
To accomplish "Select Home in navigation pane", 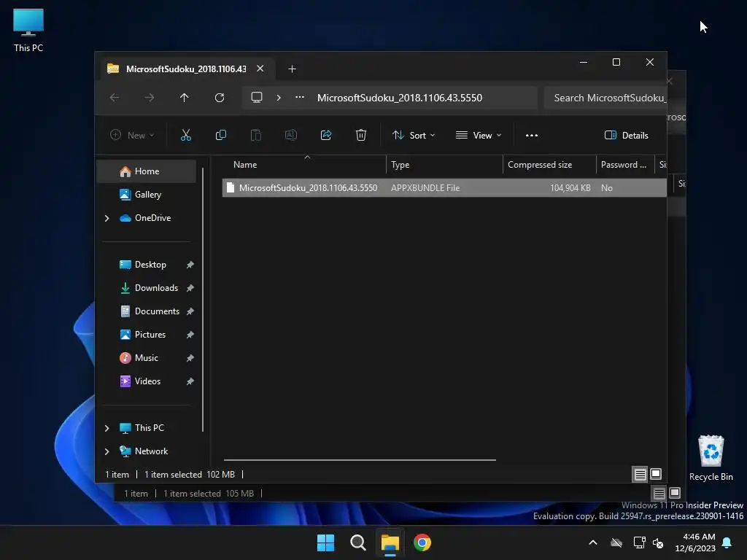I will coord(146,171).
